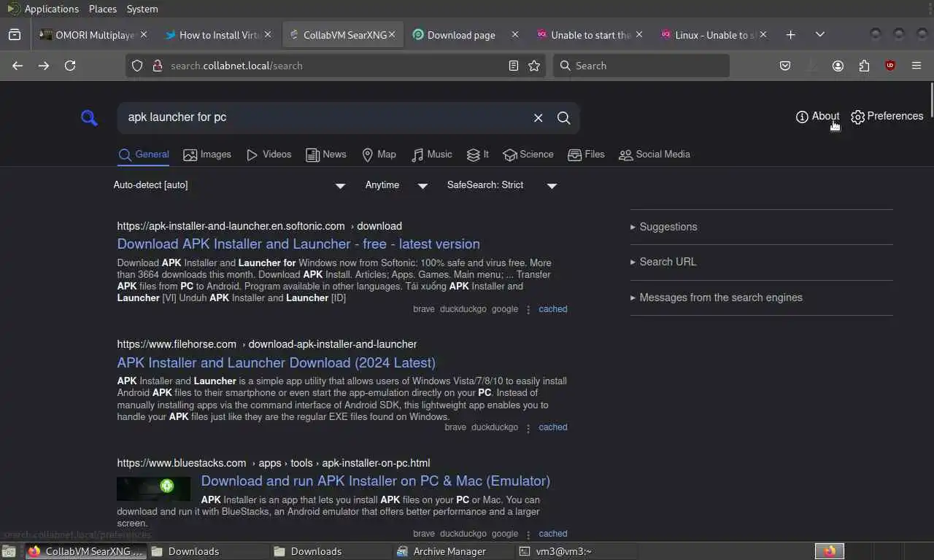Click the site security lock icon

point(156,66)
